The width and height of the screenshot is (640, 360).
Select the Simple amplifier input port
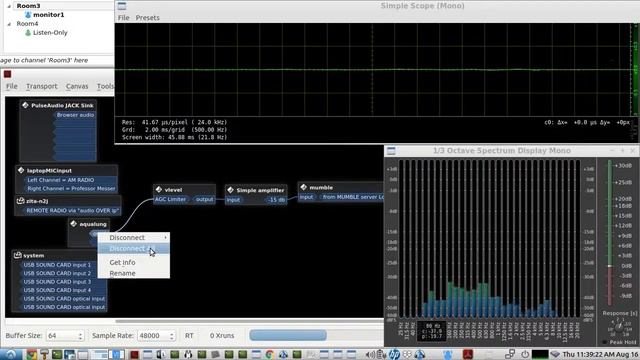click(233, 200)
